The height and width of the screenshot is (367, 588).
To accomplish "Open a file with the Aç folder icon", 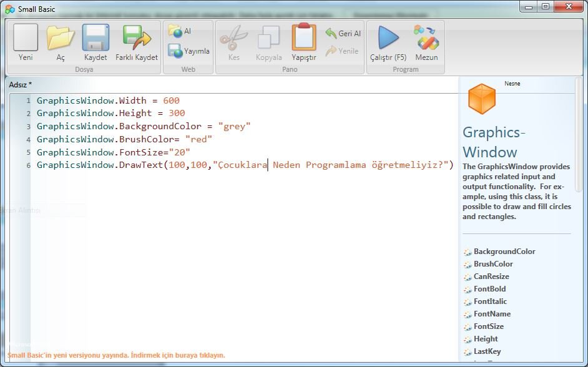I will [61, 42].
